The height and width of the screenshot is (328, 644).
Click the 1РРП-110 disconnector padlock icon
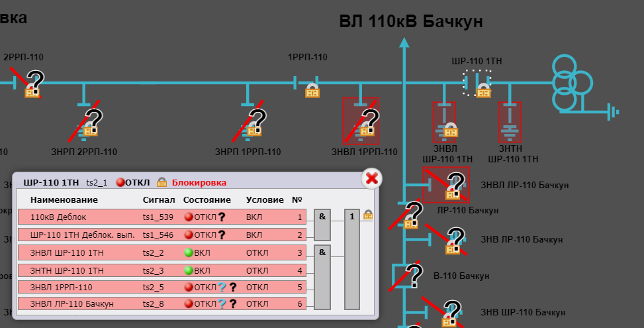[x=312, y=90]
